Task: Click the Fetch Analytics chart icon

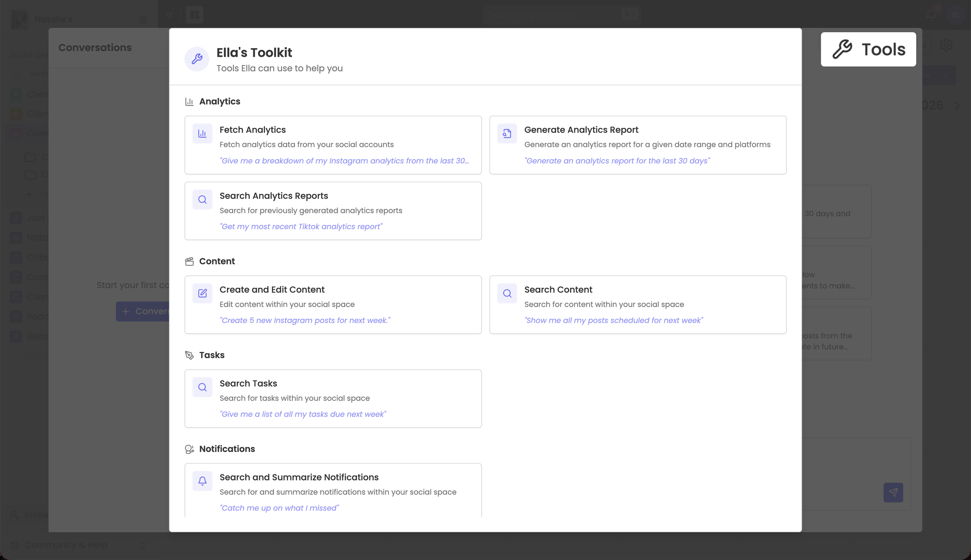Action: (202, 134)
